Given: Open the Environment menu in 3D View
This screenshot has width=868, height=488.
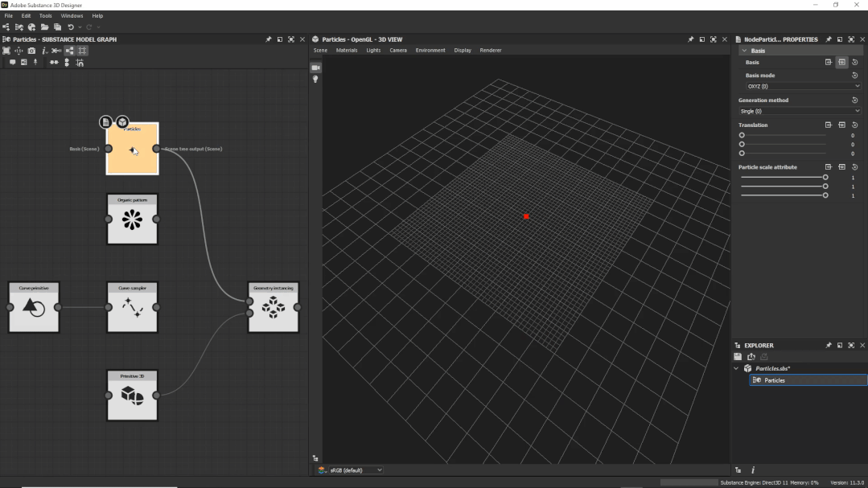Looking at the screenshot, I should click(x=430, y=51).
